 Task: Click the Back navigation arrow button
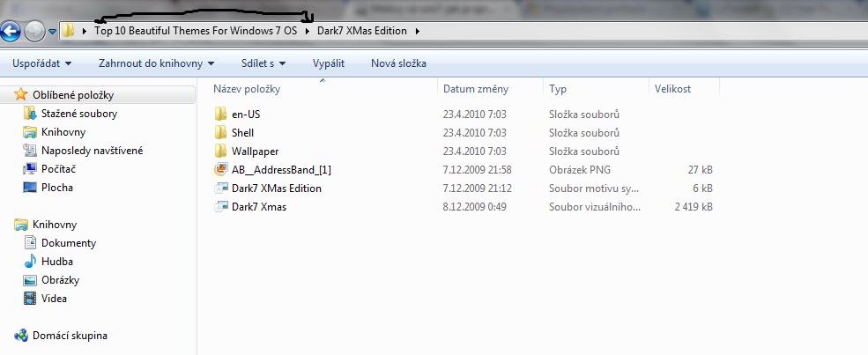11,32
